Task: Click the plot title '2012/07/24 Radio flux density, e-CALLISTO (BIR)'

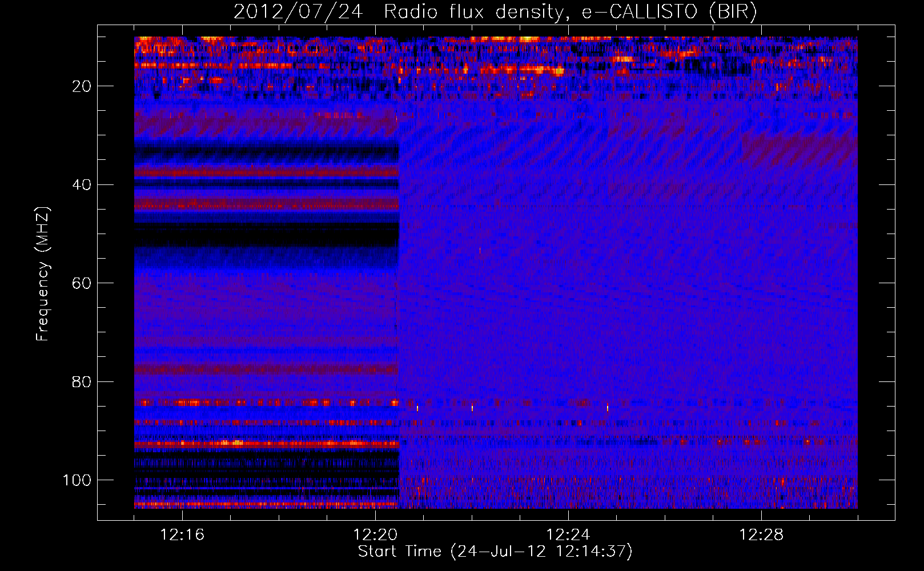Action: coord(495,11)
